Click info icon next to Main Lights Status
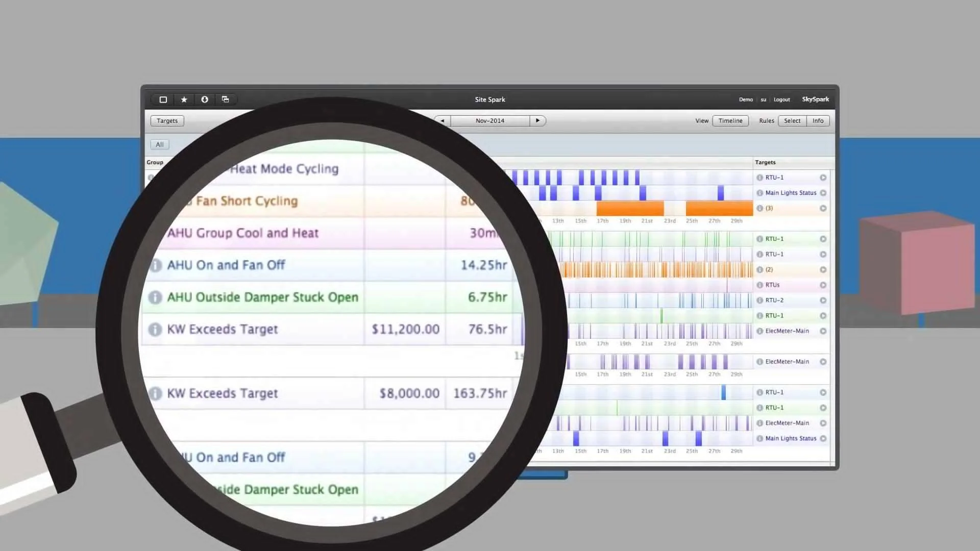The width and height of the screenshot is (980, 551). (x=759, y=193)
